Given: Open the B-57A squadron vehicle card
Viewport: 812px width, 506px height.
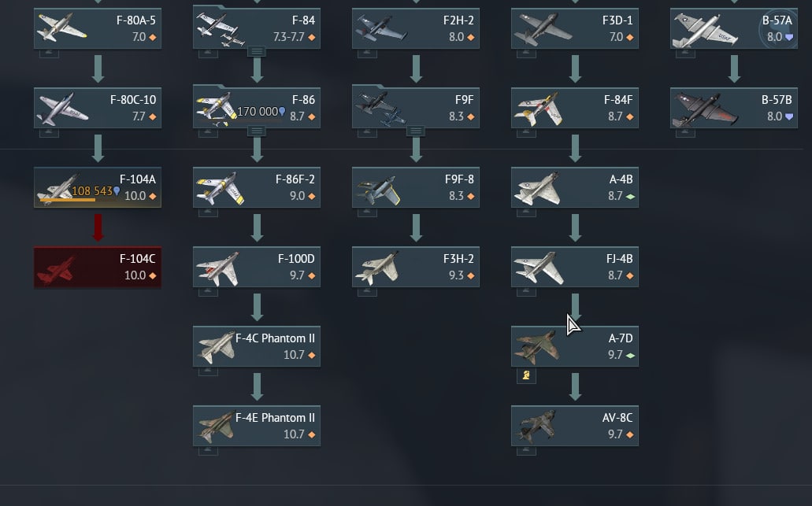Looking at the screenshot, I should (734, 28).
